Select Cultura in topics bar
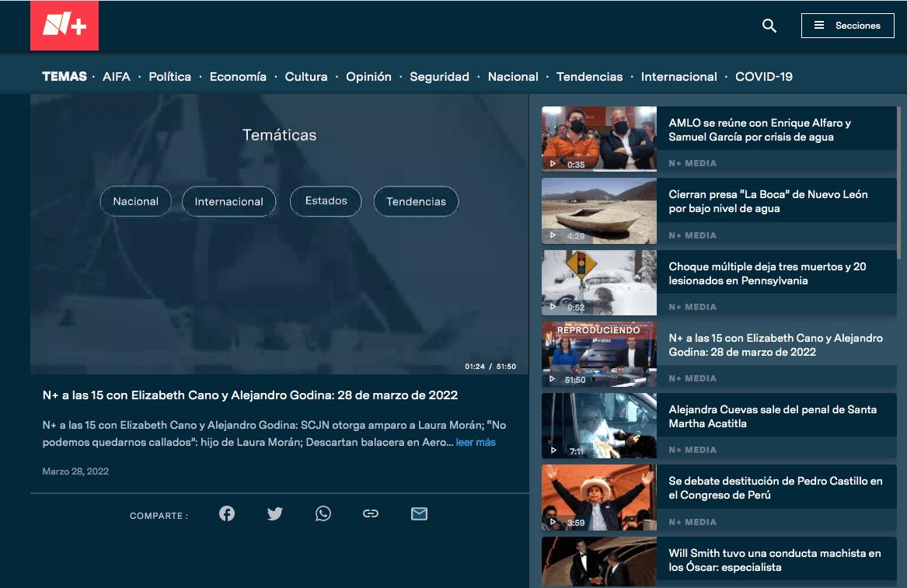 point(306,76)
